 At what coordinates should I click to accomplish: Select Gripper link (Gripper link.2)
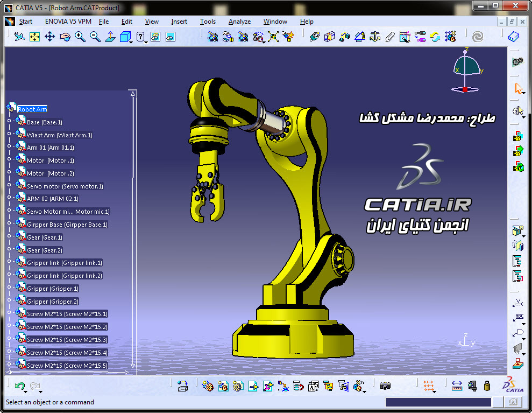pyautogui.click(x=65, y=276)
